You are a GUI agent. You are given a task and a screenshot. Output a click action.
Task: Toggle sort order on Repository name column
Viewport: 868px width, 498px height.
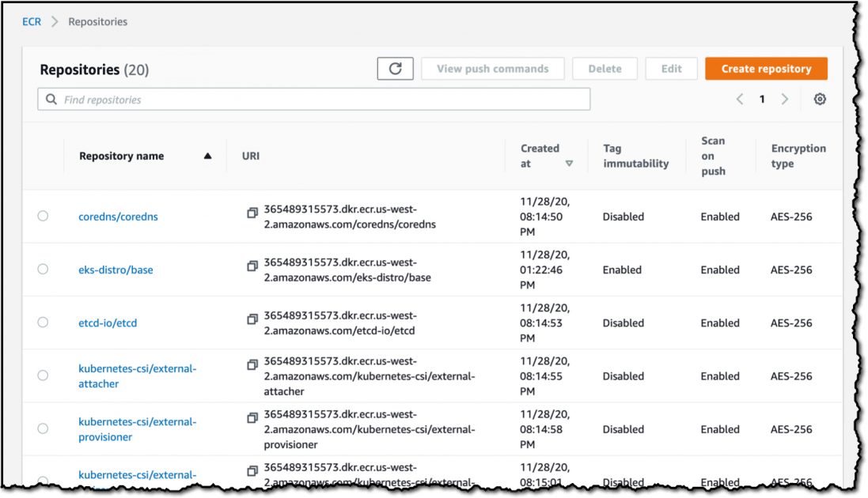click(x=208, y=156)
